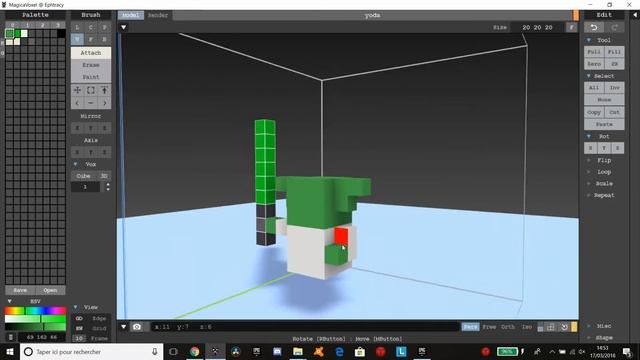Open File Explorer from the taskbar
640x360 pixels.
point(298,351)
